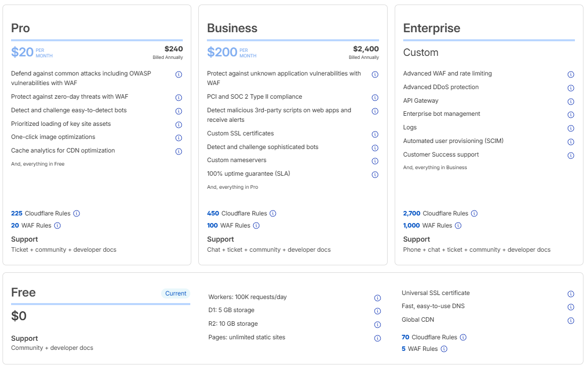This screenshot has width=588, height=368.
Task: Click 'Custom SSL certificates' feature text
Action: pos(240,133)
